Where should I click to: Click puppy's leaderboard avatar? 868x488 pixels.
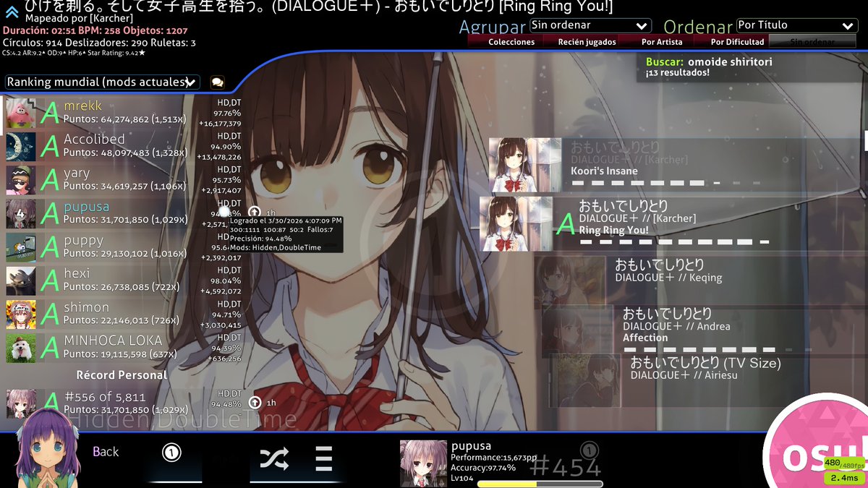click(21, 247)
